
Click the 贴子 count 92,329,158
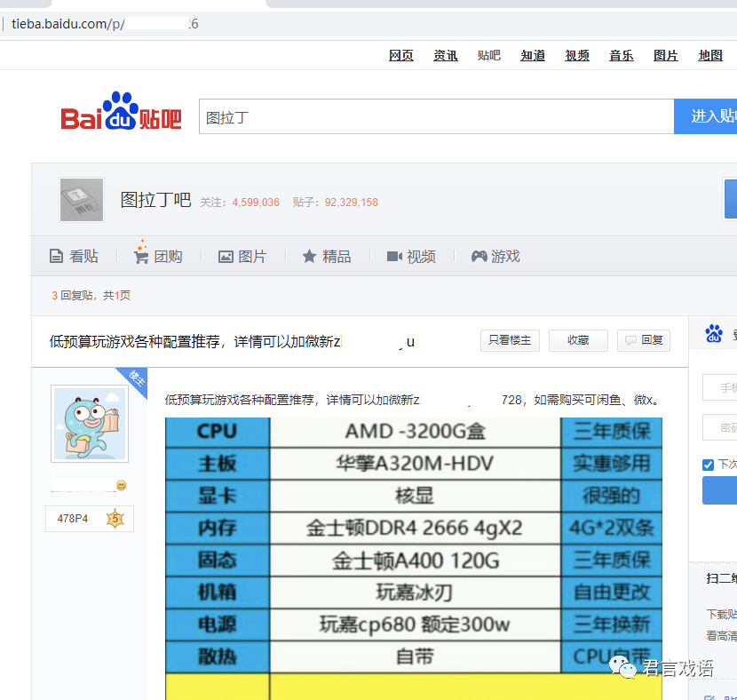pyautogui.click(x=351, y=203)
